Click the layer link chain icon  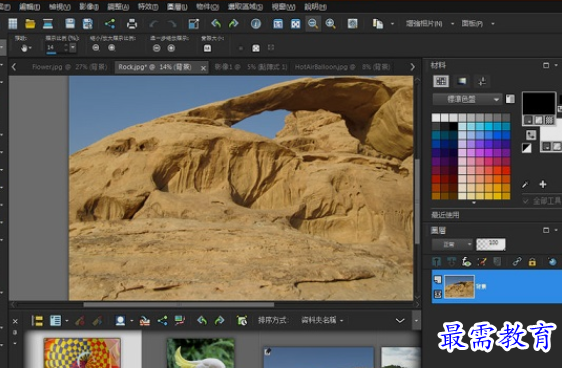pyautogui.click(x=516, y=262)
